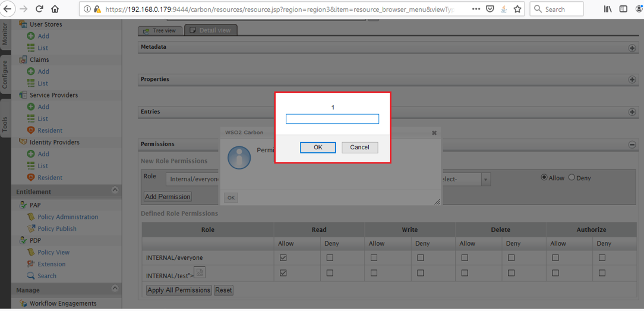Screen dimensions: 644x311
Task: Open the -Select- action dropdown arrow
Action: [x=485, y=180]
